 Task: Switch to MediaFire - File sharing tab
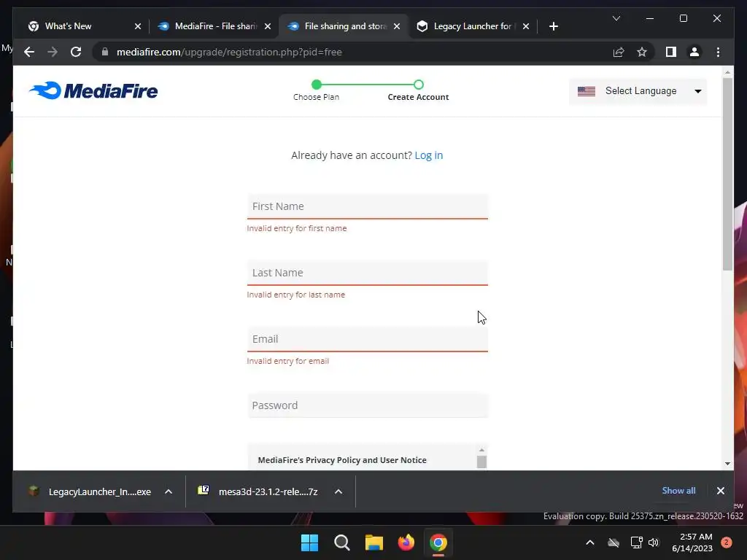[215, 26]
